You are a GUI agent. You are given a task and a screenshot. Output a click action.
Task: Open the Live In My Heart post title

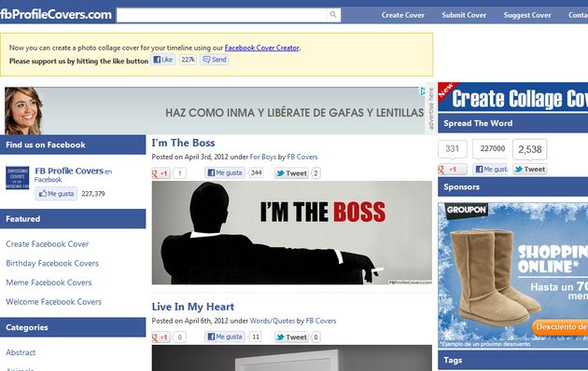tap(193, 307)
